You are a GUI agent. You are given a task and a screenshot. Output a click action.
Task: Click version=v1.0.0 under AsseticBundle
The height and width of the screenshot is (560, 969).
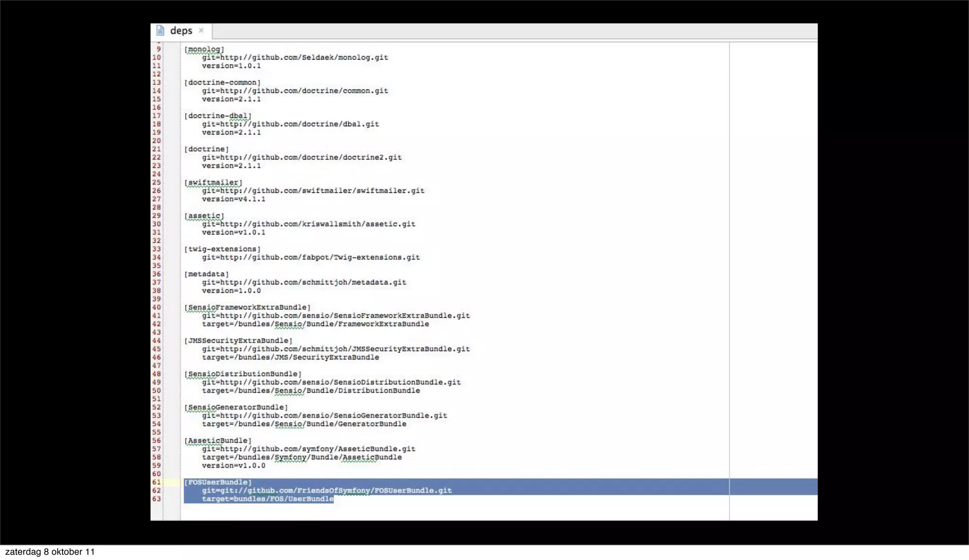point(233,466)
